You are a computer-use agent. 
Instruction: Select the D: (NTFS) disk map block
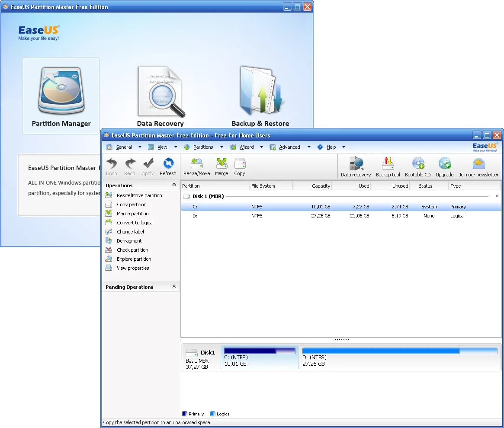400,357
